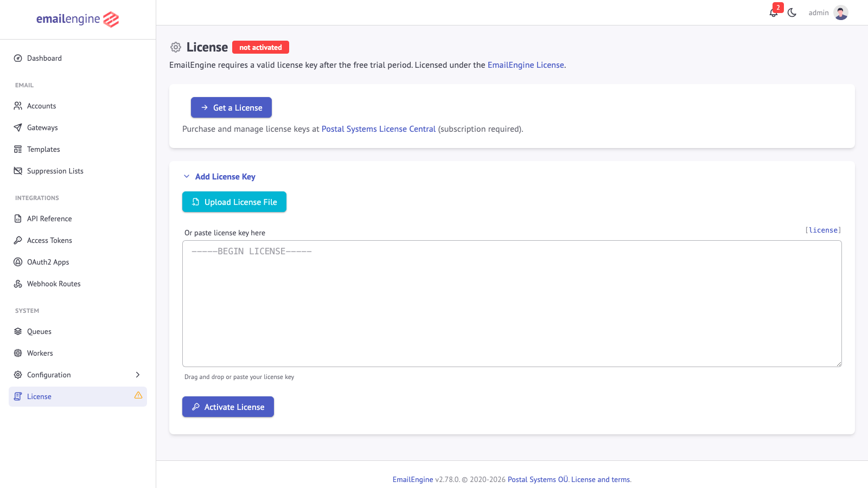Image resolution: width=868 pixels, height=488 pixels.
Task: Expand the Configuration submenu chevron
Action: [138, 375]
